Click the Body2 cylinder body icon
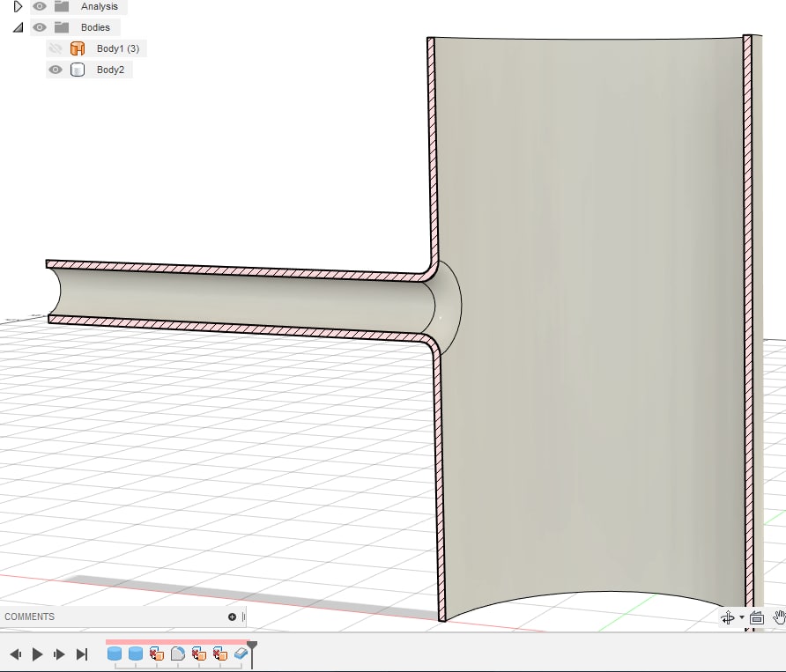 tap(78, 70)
